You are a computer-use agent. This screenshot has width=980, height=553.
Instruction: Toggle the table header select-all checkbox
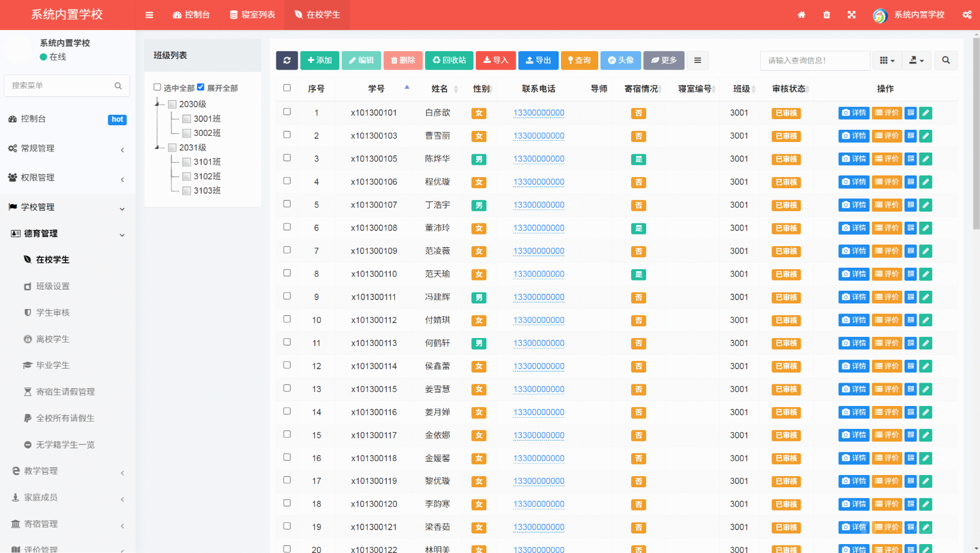click(287, 88)
